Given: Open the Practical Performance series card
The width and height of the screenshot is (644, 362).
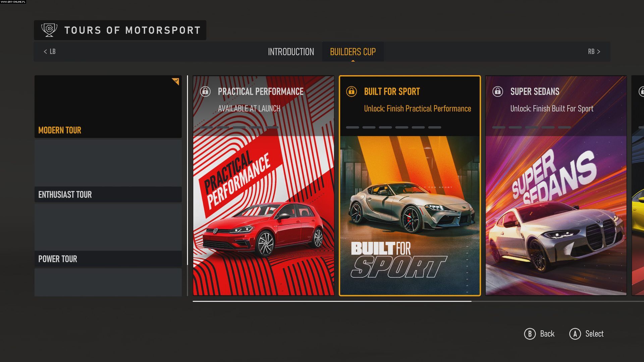Looking at the screenshot, I should [264, 186].
